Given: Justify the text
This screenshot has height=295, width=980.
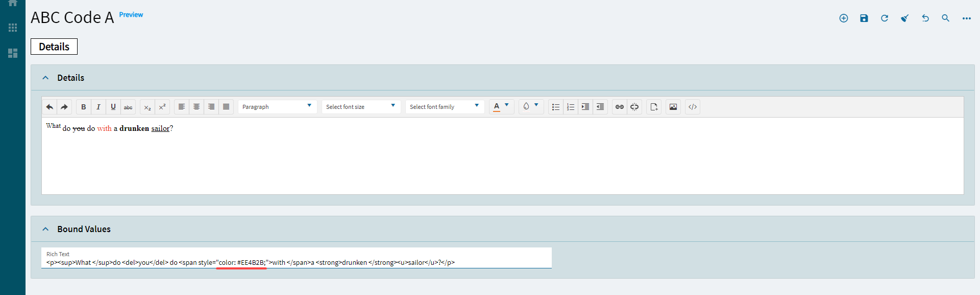Looking at the screenshot, I should click(x=226, y=107).
